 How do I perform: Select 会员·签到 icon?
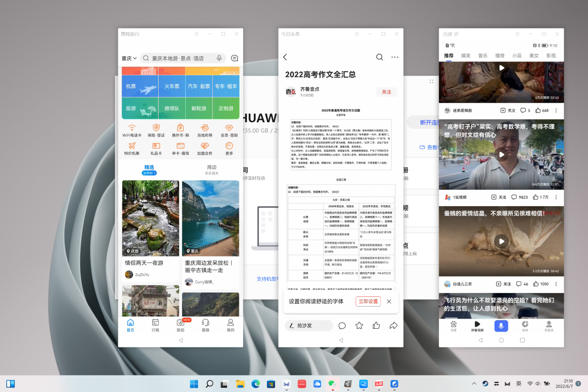229,131
